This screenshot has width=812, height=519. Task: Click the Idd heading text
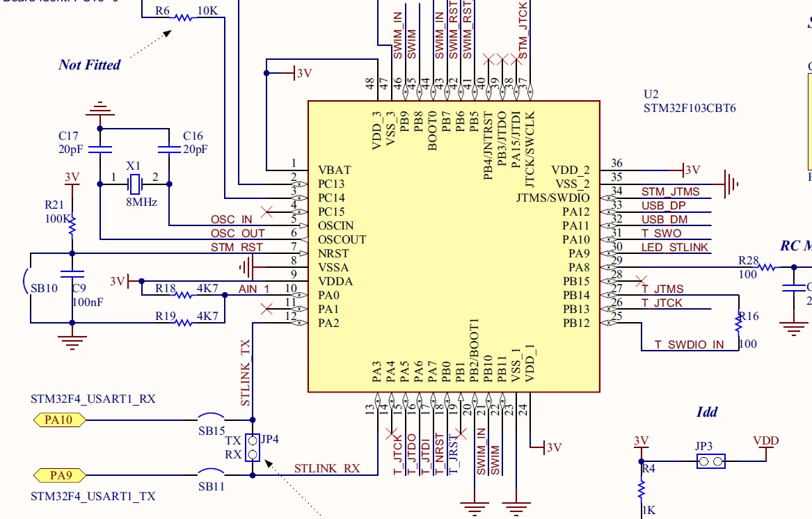point(707,413)
